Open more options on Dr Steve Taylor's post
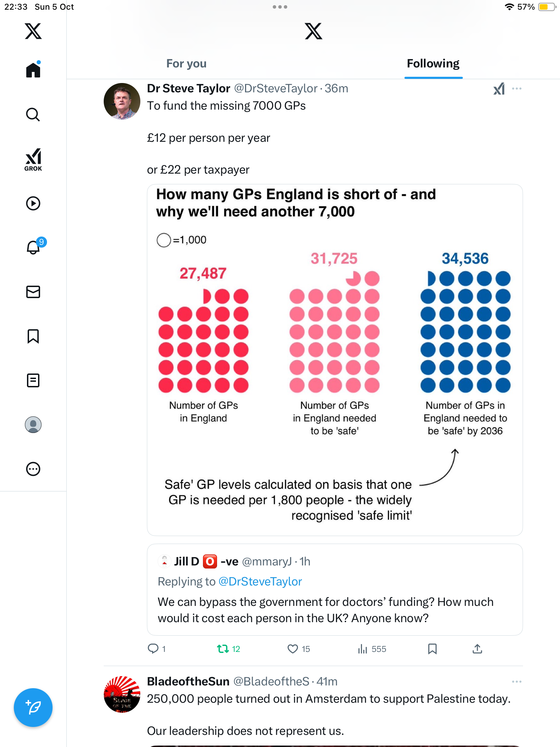The height and width of the screenshot is (747, 560). tap(516, 89)
